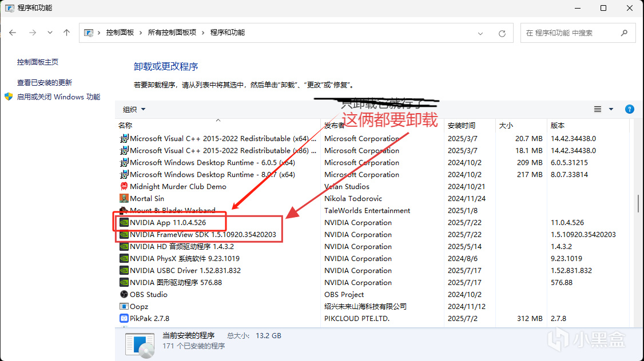
Task: Click the shield icon beside Windows 功能
Action: click(x=9, y=97)
